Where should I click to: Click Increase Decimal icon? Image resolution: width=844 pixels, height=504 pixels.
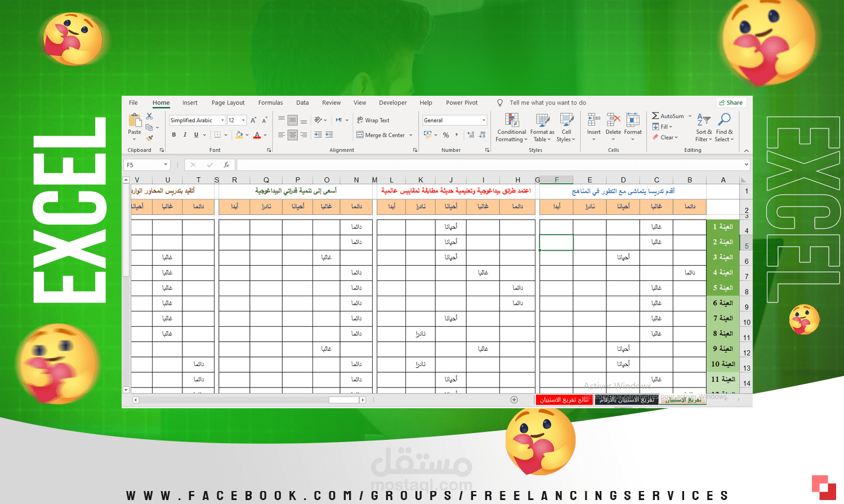click(471, 135)
